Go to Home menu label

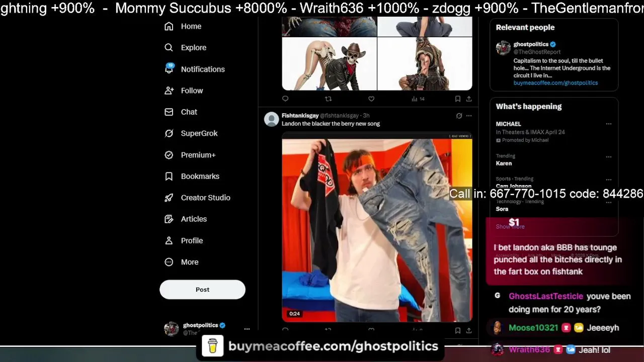pyautogui.click(x=191, y=26)
